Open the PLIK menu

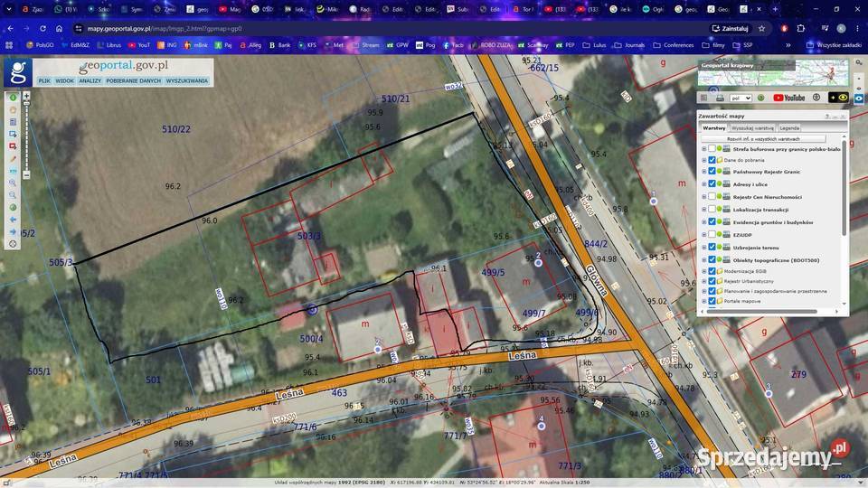[44, 80]
